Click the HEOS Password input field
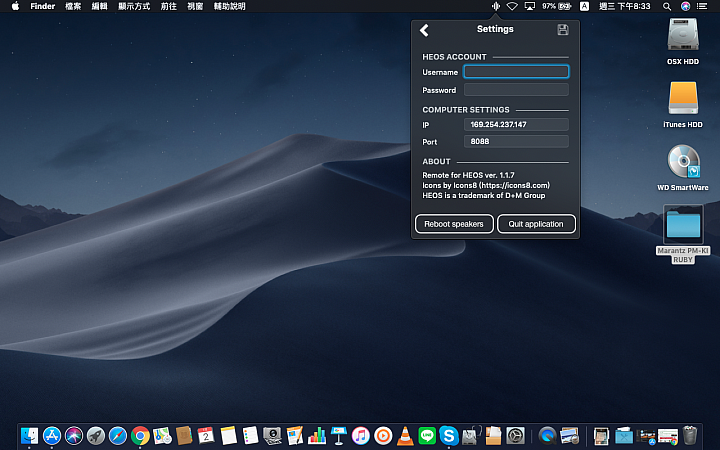 click(516, 90)
